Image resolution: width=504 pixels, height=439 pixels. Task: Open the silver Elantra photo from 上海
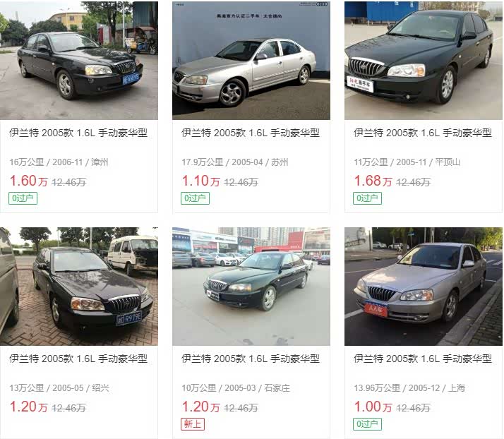(424, 287)
